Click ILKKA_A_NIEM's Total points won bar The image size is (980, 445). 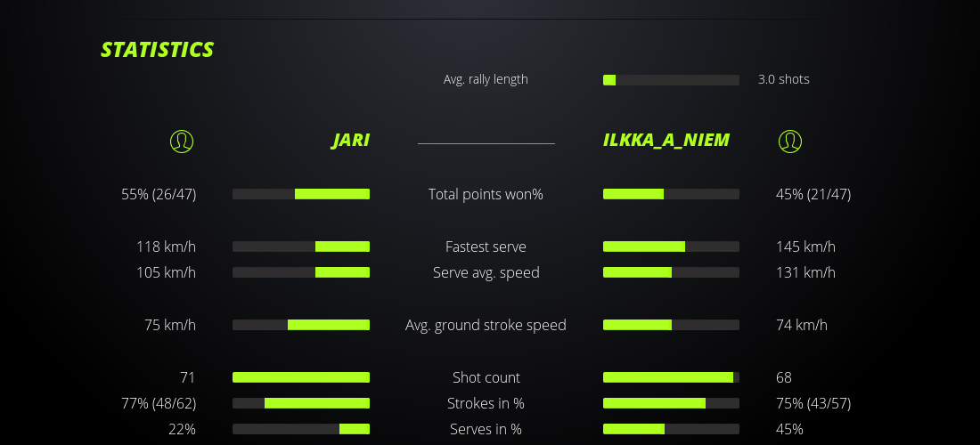pyautogui.click(x=671, y=194)
